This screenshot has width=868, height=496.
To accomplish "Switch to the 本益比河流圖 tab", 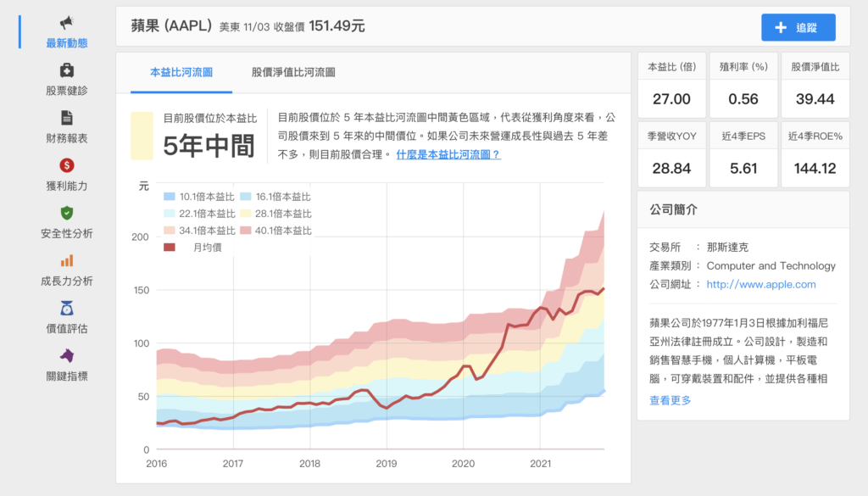I will click(181, 73).
